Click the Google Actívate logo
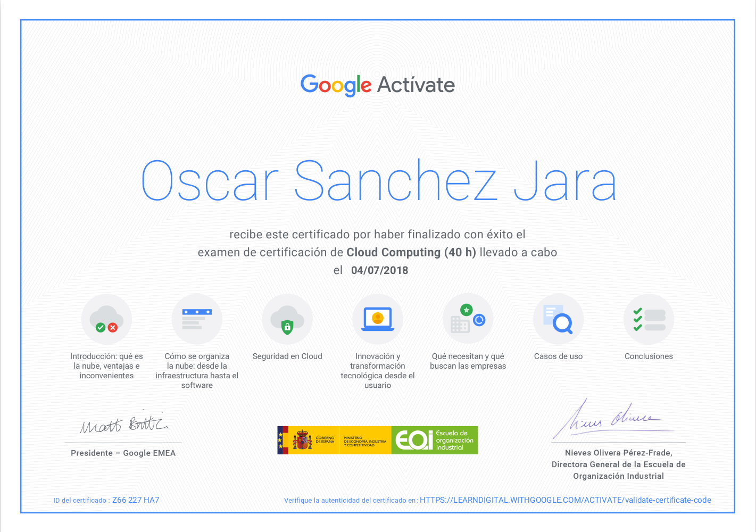This screenshot has height=532, width=756. click(378, 85)
